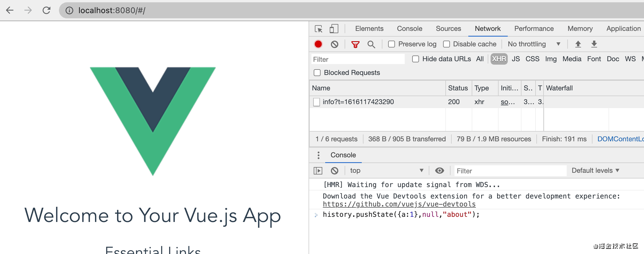The image size is (644, 254).
Task: Filter requests by Media
Action: 572,59
